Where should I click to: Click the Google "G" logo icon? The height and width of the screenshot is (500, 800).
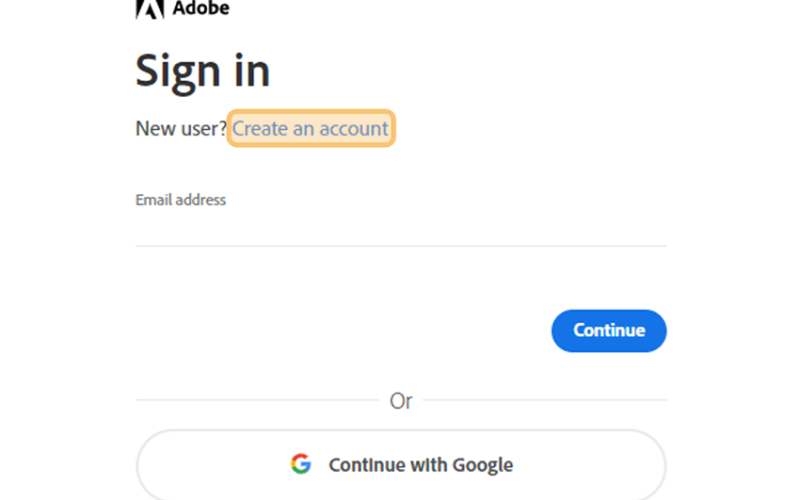click(x=301, y=464)
